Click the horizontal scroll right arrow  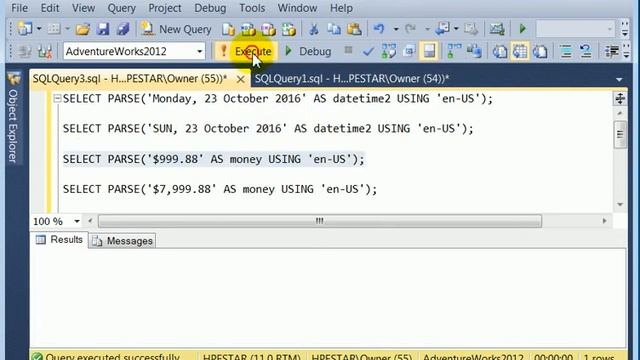pos(604,221)
